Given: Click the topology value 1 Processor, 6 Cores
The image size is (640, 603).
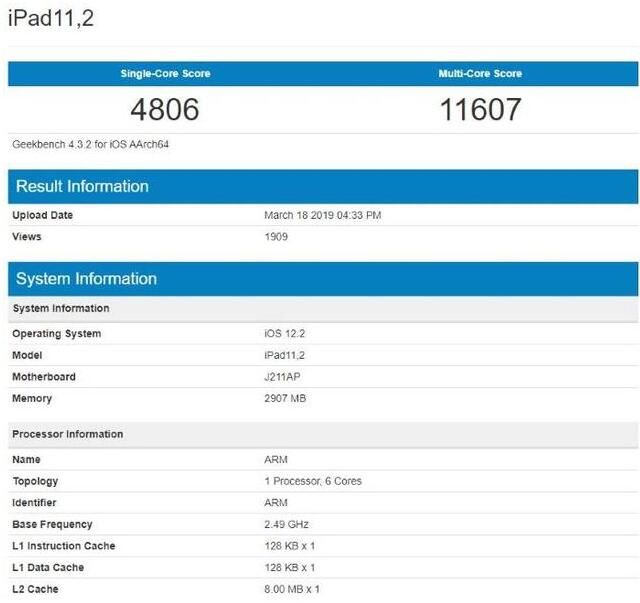Looking at the screenshot, I should [x=313, y=481].
